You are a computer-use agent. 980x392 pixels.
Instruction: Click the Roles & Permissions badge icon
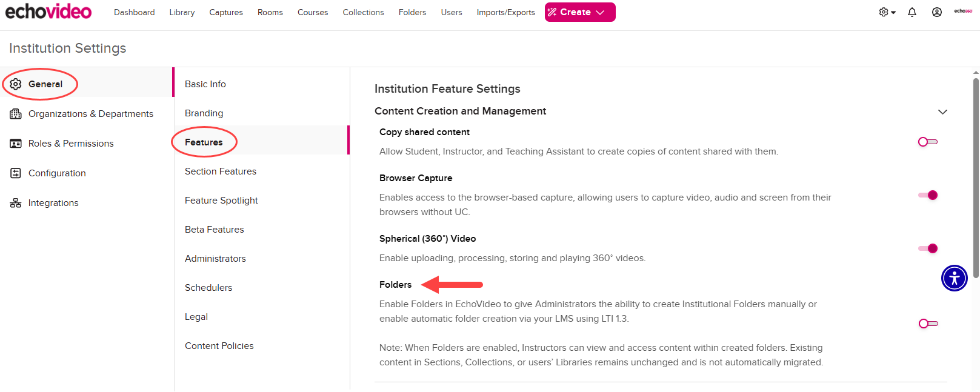click(15, 143)
